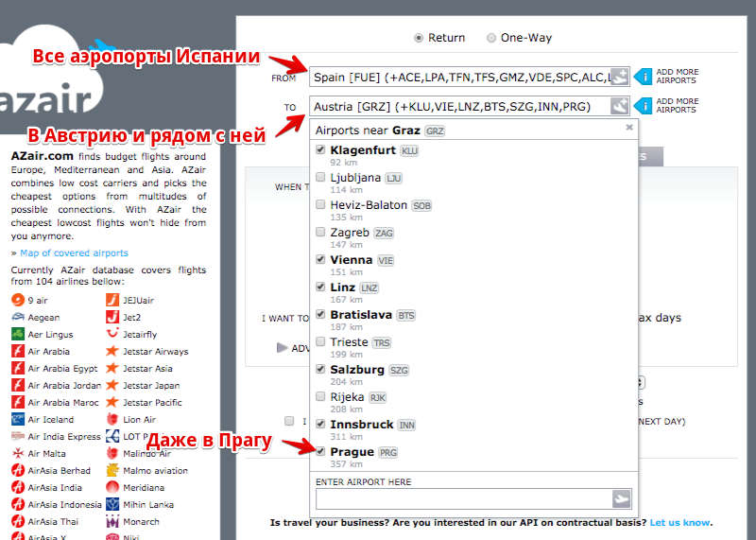
Task: Uncheck the Vienna VIE airport
Action: point(320,259)
